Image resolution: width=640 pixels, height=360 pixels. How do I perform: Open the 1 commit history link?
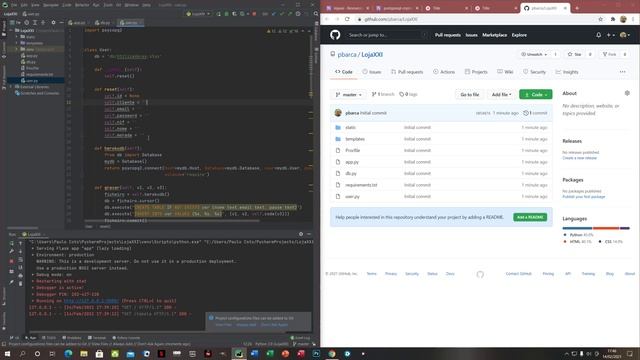click(x=535, y=113)
